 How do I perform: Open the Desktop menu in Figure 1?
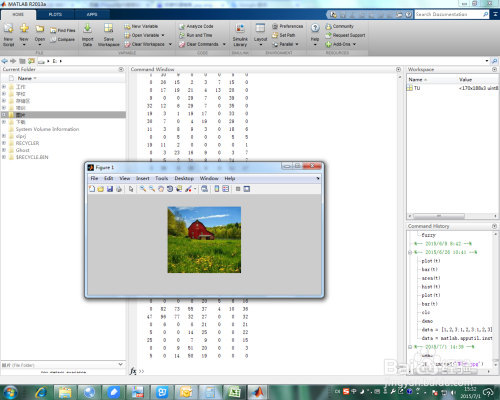pyautogui.click(x=184, y=178)
